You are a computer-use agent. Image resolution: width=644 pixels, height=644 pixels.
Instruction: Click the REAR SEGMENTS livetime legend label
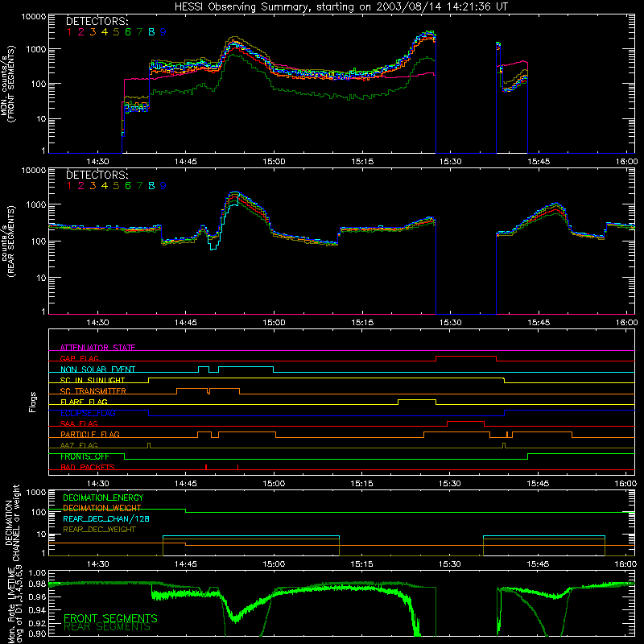tap(107, 627)
